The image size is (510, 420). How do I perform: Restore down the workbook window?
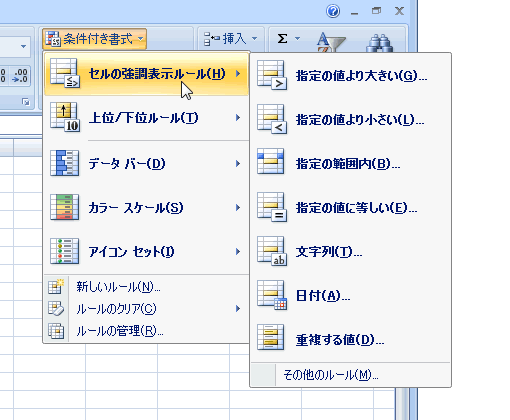[376, 11]
